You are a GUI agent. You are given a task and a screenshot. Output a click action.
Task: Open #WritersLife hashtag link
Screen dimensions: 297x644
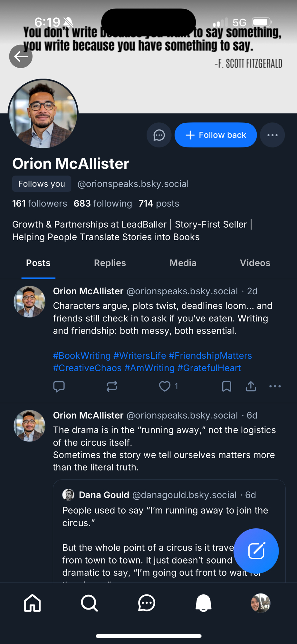click(x=139, y=355)
